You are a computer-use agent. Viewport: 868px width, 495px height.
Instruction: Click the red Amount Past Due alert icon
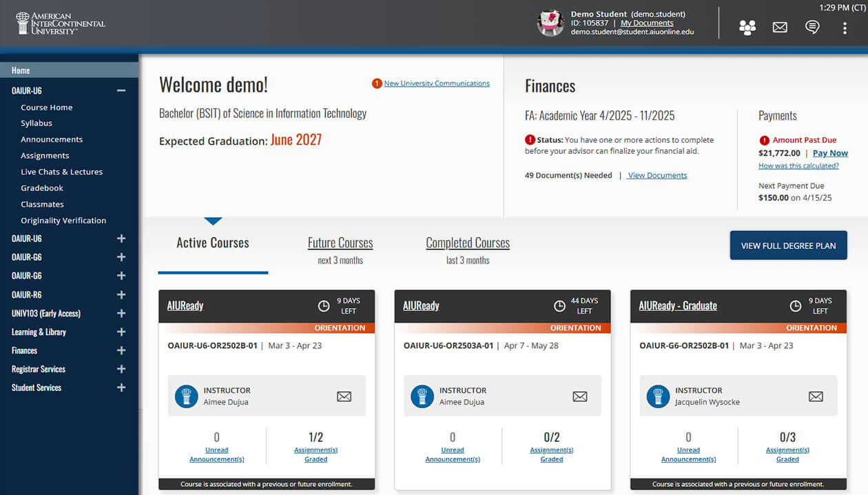(764, 140)
